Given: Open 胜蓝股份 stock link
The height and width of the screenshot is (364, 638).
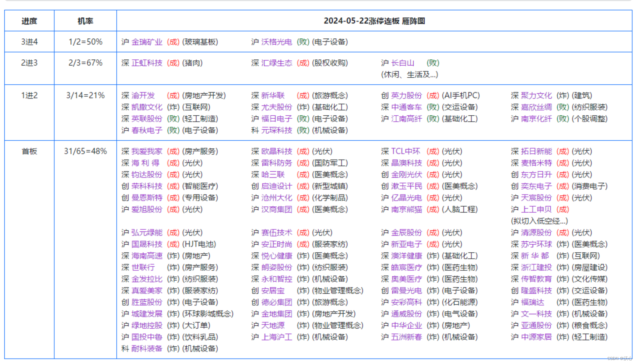Looking at the screenshot, I should pos(147,302).
